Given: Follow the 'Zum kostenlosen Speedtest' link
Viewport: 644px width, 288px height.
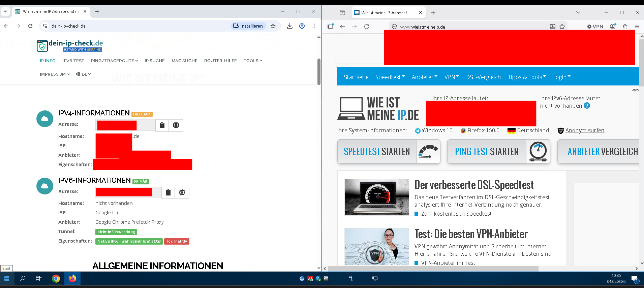Looking at the screenshot, I should [456, 214].
